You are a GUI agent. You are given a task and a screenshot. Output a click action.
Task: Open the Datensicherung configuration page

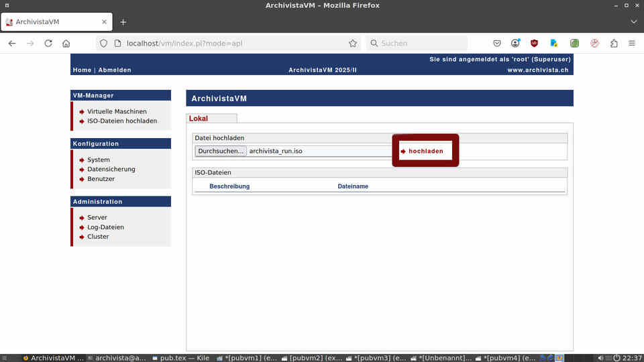[x=111, y=170]
